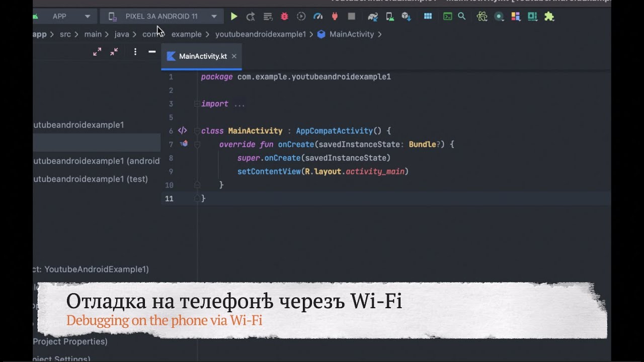The image size is (644, 362).
Task: Start debugging with the red bug icon
Action: (284, 17)
